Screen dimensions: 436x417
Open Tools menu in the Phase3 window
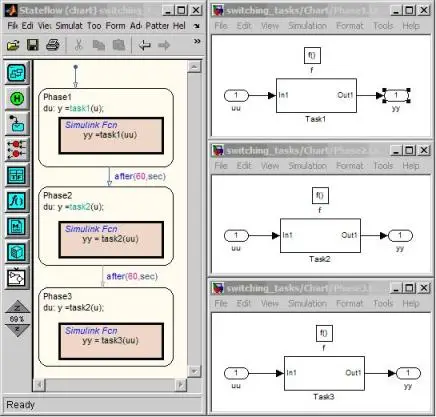tap(383, 303)
